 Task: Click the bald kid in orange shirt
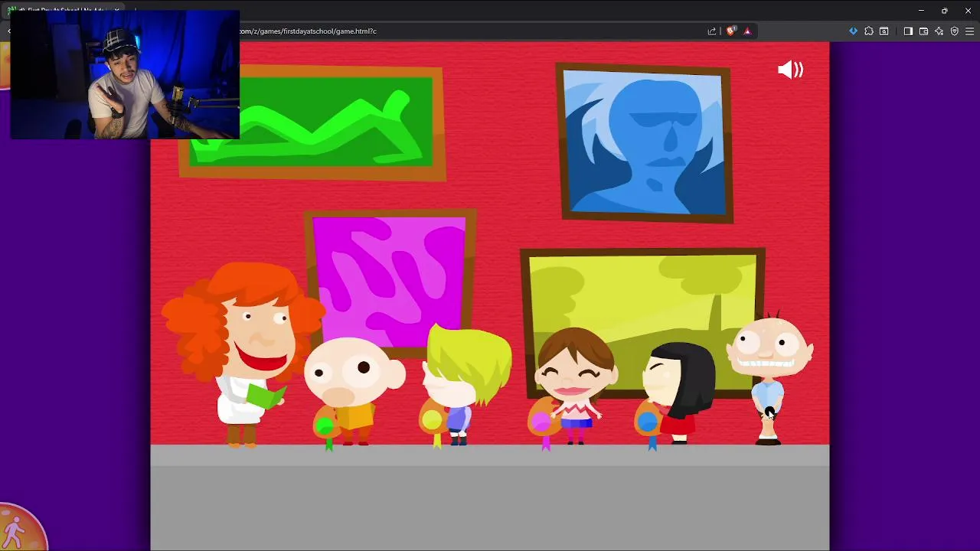click(x=354, y=390)
